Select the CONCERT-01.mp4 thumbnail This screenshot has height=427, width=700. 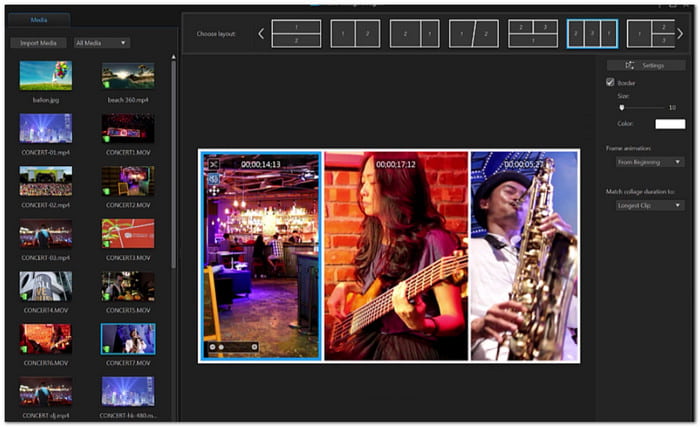[x=46, y=128]
